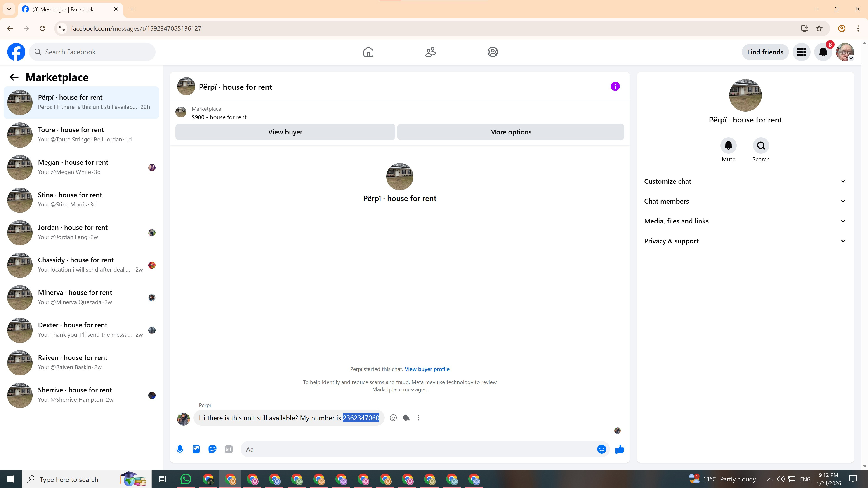Open the Chassidy house for rent conversation

point(81,265)
